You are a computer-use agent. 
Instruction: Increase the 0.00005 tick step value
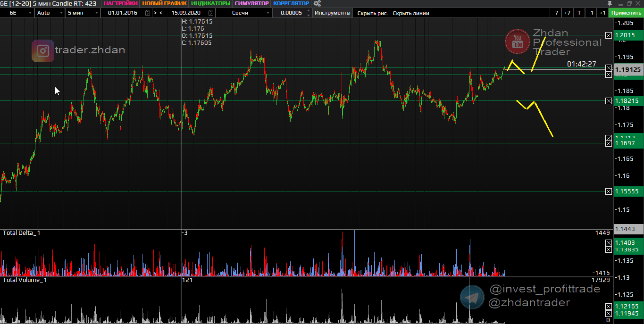tap(309, 11)
